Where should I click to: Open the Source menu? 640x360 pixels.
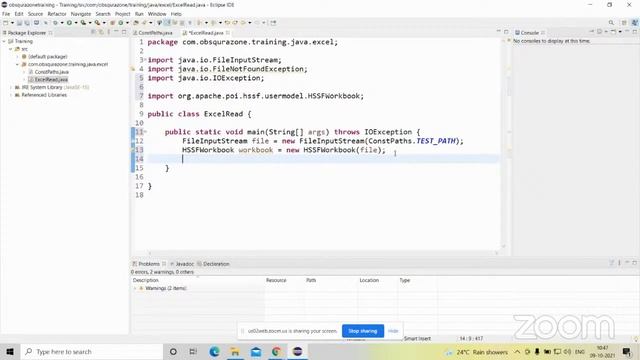click(35, 14)
